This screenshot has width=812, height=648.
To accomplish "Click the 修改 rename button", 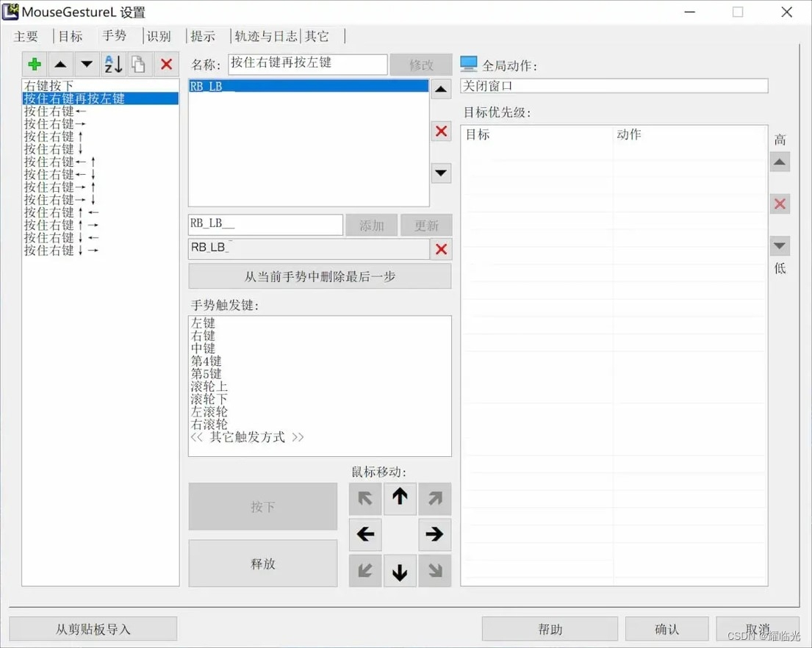I will [421, 65].
